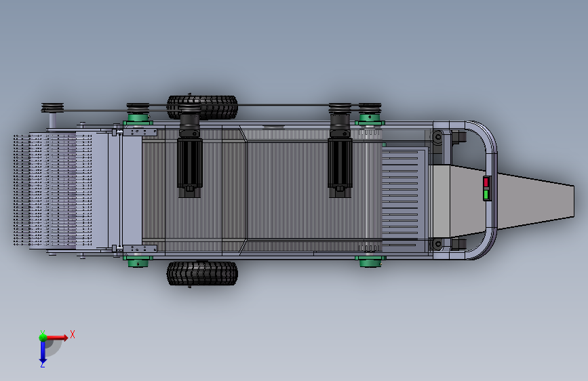Select the bottom-left green bearing housing
588x381 pixels.
(138, 262)
